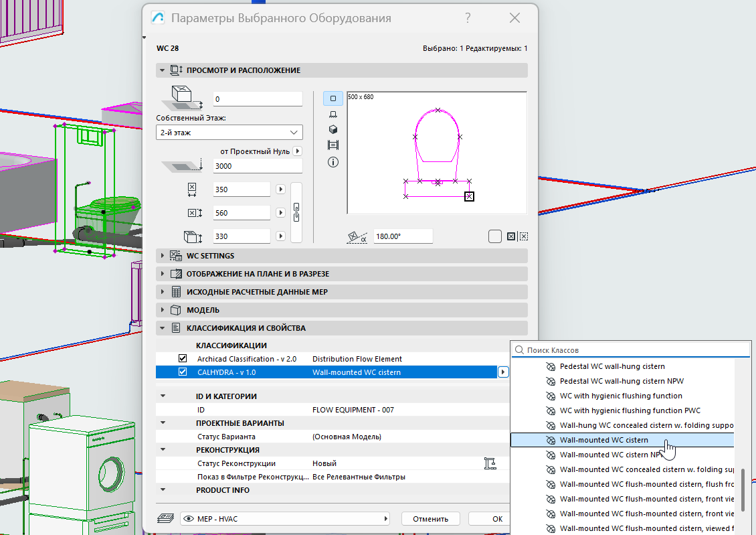This screenshot has width=756, height=535.
Task: Click the dashed-box anchor icon beside the rotation field
Action: [x=524, y=236]
